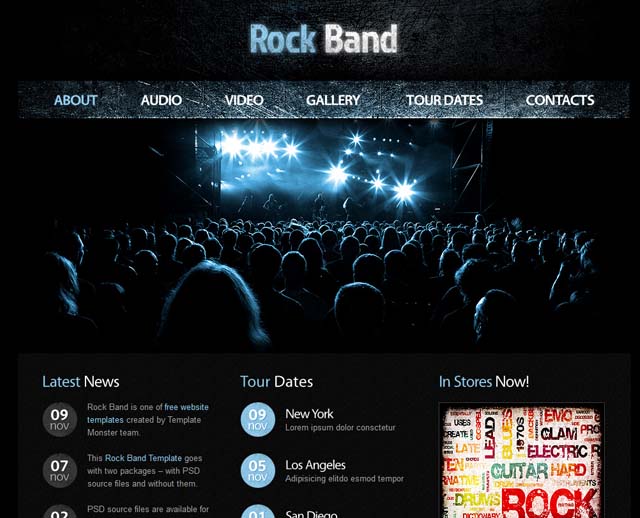The height and width of the screenshot is (518, 640).
Task: Select Gallery in the navigation bar
Action: tap(333, 100)
